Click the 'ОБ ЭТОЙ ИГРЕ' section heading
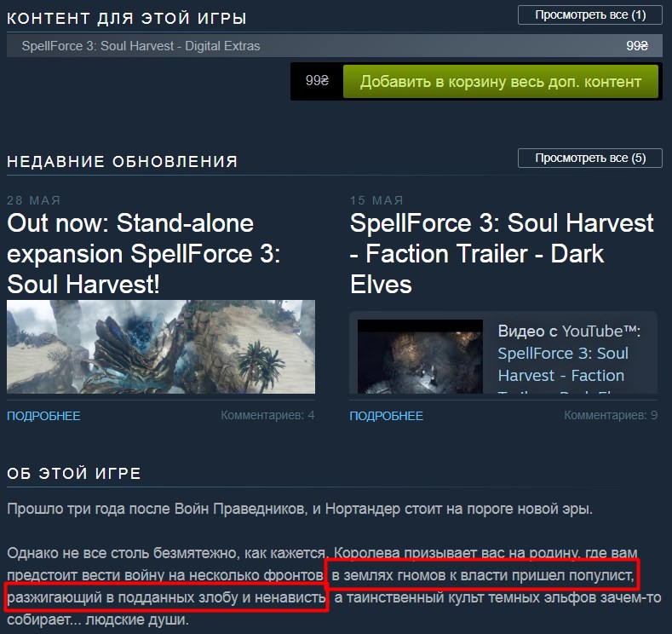The width and height of the screenshot is (672, 634). (x=74, y=473)
